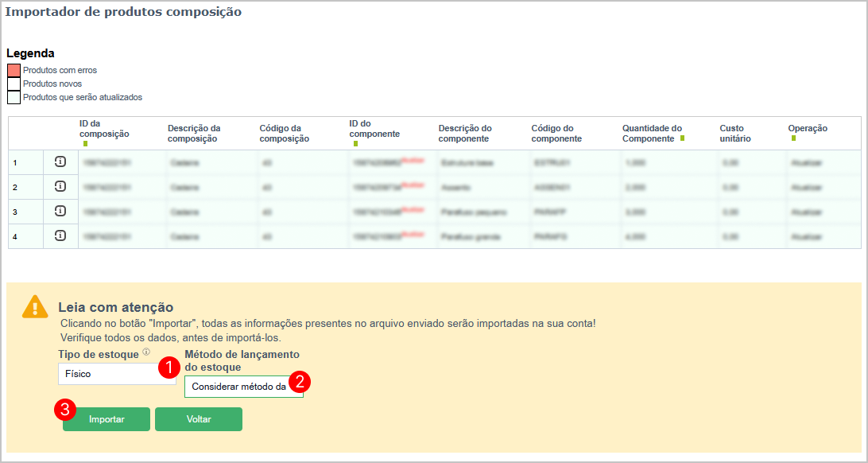Select row number 3 cell
The image size is (868, 463).
click(26, 212)
